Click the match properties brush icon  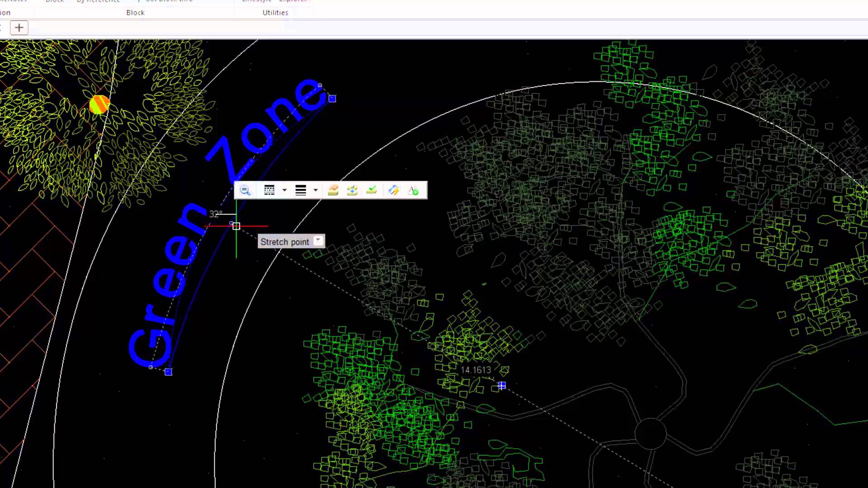click(x=394, y=190)
